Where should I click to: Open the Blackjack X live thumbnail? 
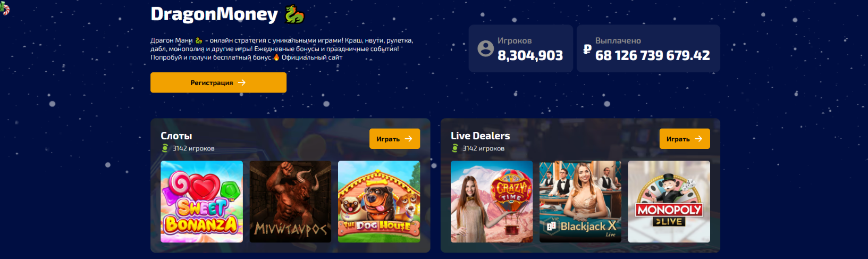click(x=580, y=202)
